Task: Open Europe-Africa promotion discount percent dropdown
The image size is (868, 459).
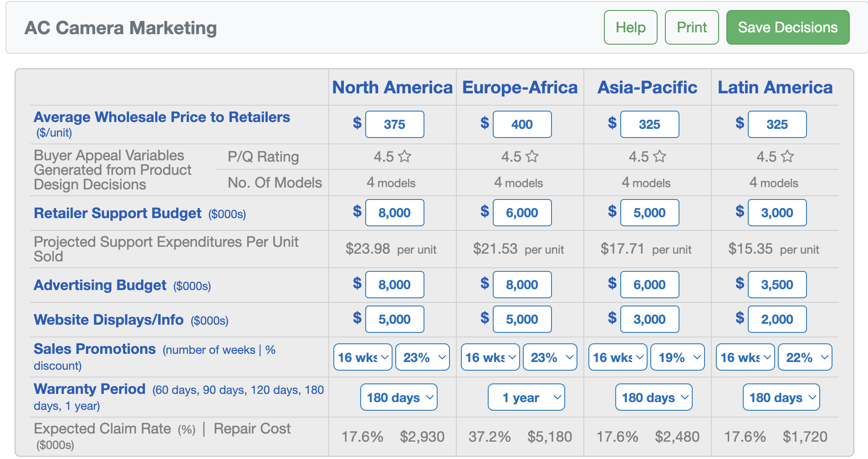Action: tap(550, 357)
